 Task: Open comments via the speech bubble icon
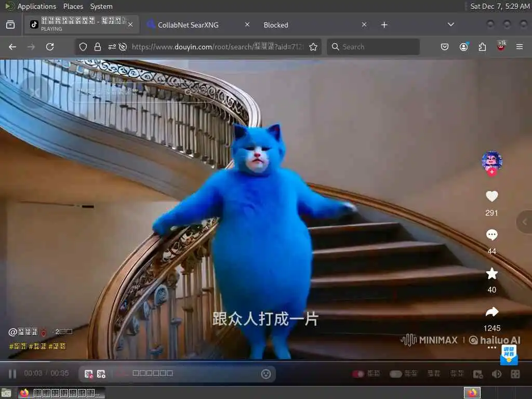click(491, 234)
